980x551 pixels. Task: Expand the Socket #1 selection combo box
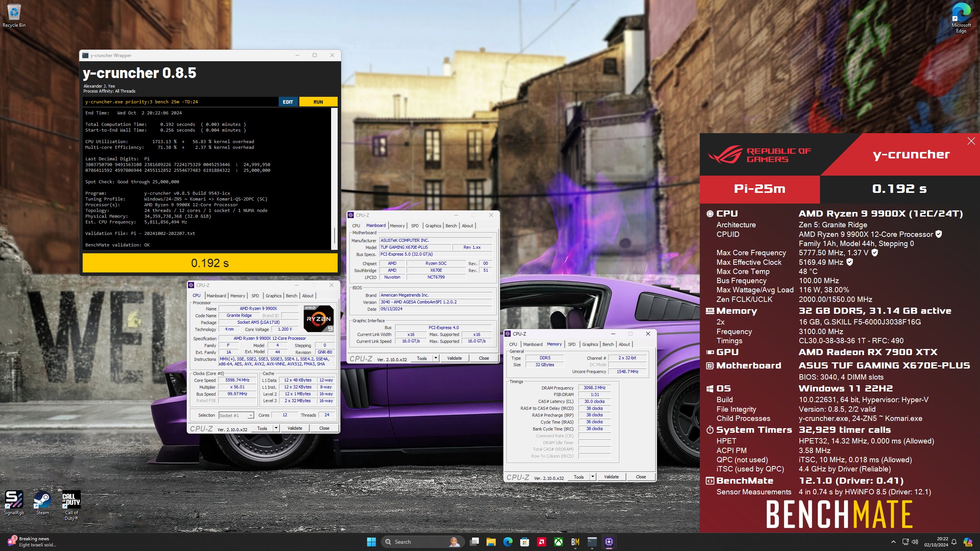click(x=237, y=416)
